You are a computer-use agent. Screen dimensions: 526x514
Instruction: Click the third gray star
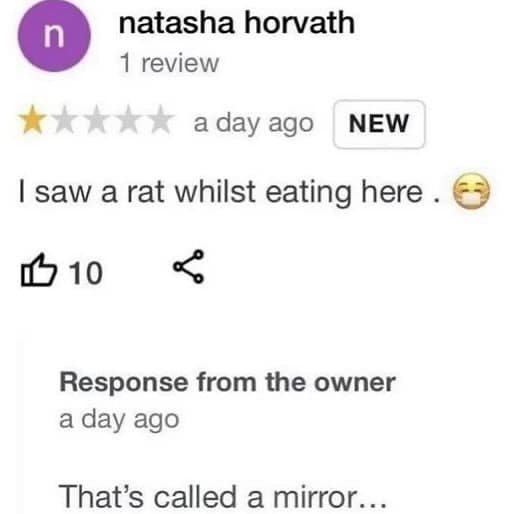point(96,120)
